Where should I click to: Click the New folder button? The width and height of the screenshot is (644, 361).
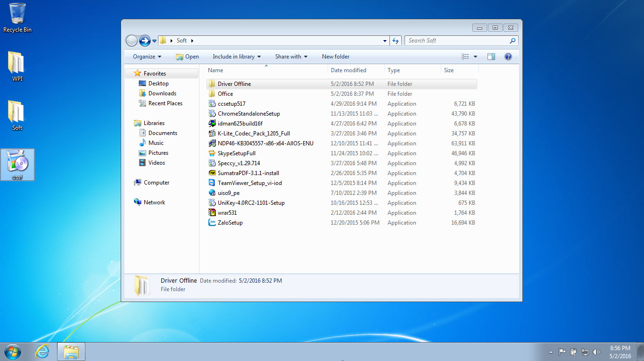(x=336, y=56)
